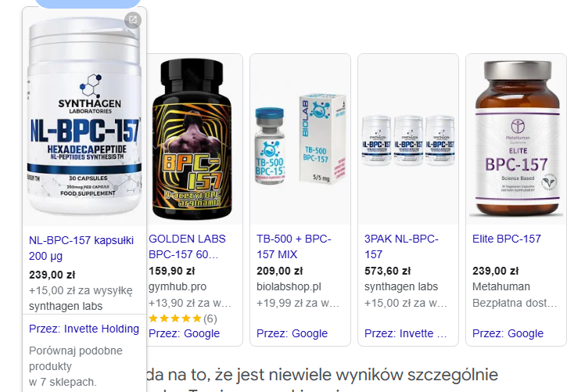Open GOLDEN LABS BPC-157 60 product link
Viewport: 567px width, 392px height.
coord(187,246)
